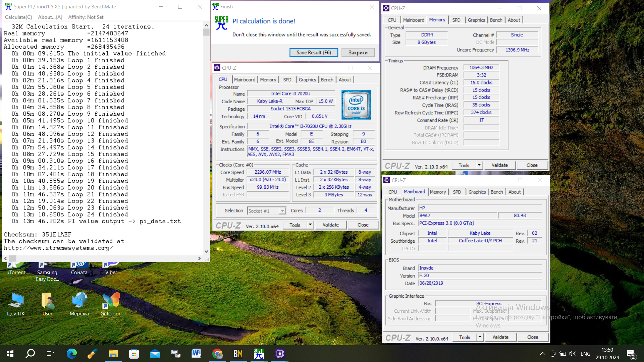Click Super PI scroll down arrow
644x362 pixels.
206,251
